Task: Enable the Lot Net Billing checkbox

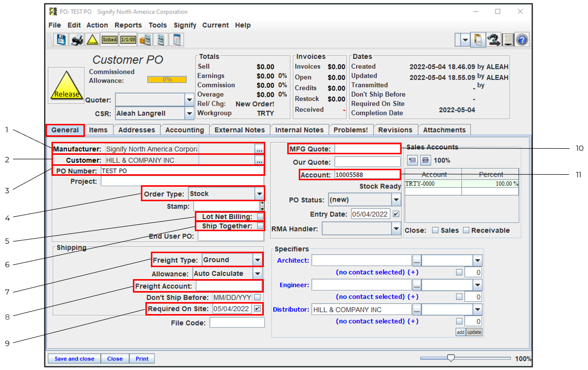Action: click(260, 217)
